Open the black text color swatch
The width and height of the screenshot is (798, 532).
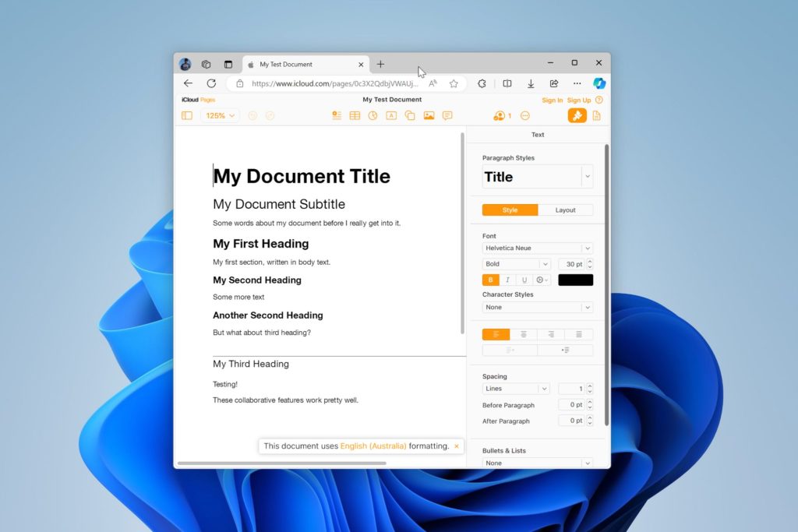pyautogui.click(x=576, y=280)
